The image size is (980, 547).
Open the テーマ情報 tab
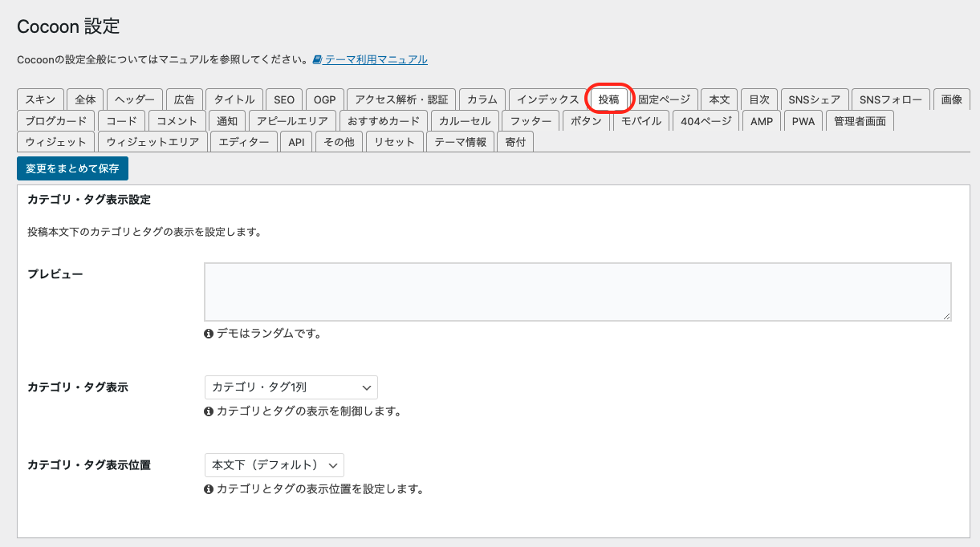coord(460,142)
